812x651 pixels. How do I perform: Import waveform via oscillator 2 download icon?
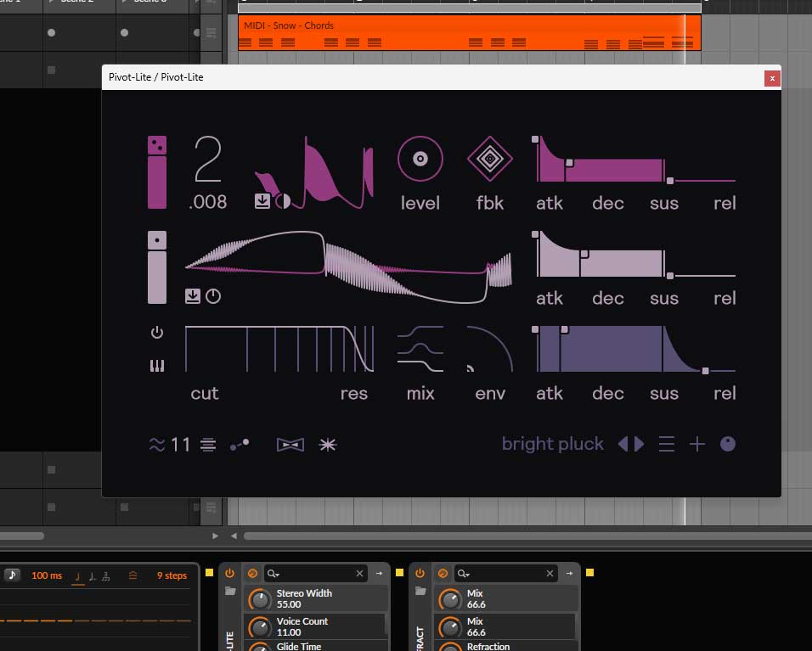193,296
